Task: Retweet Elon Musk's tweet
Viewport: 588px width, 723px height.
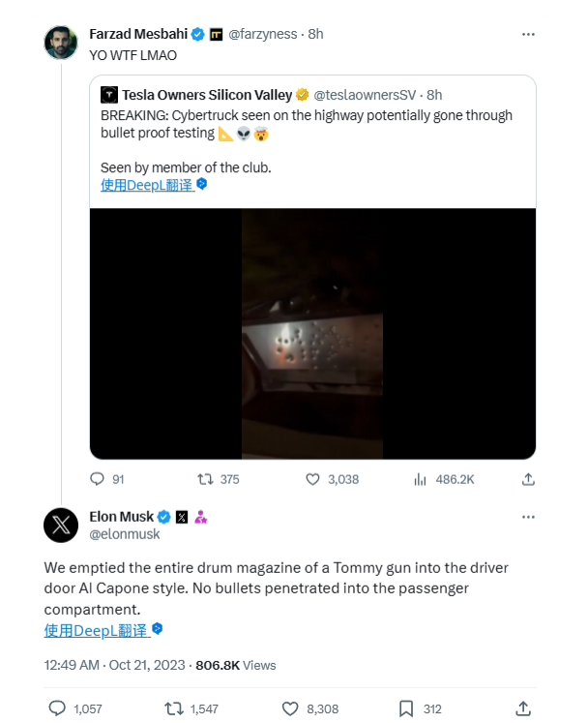Action: pyautogui.click(x=174, y=708)
